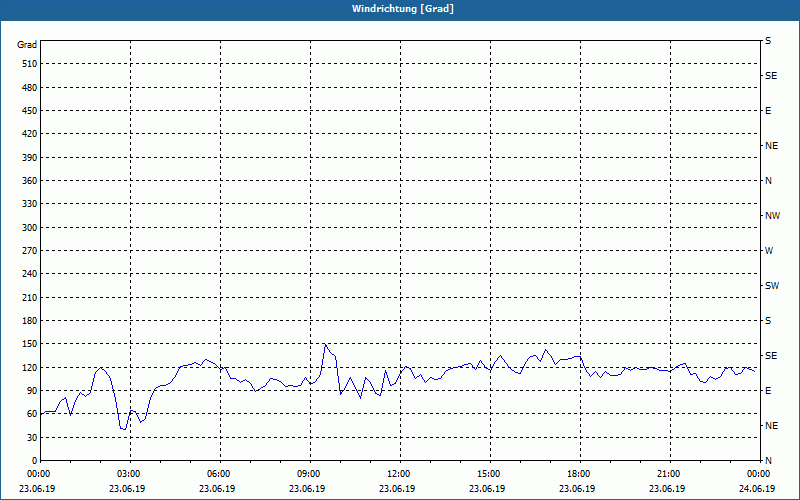Viewport: 800px width, 500px height.
Task: Click the 300 y-axis label
Action: [30, 227]
